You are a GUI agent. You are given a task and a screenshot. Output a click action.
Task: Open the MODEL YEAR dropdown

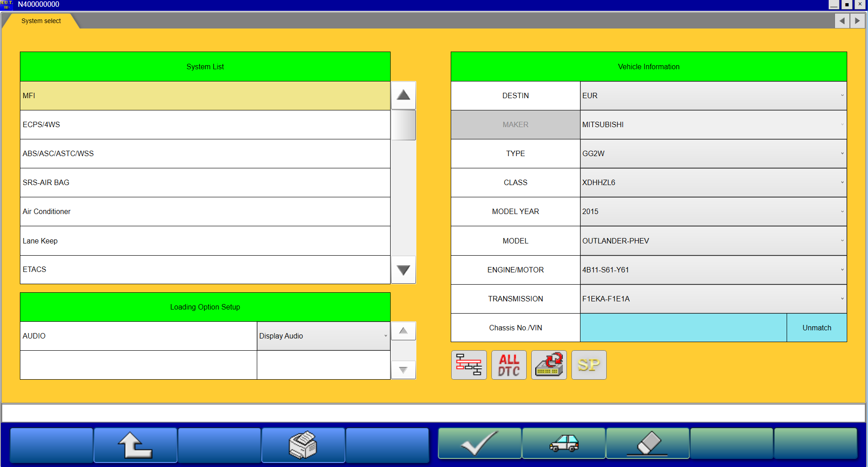[x=713, y=211]
